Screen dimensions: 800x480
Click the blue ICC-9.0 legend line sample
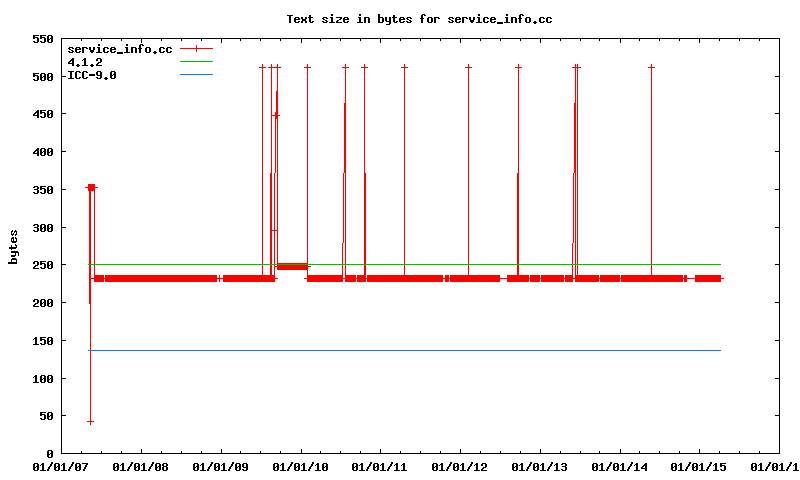point(196,74)
